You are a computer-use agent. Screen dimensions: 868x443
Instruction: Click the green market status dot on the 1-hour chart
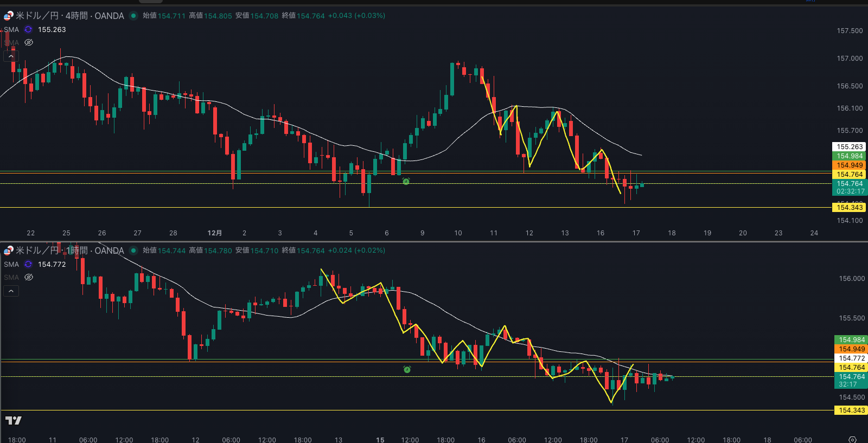133,251
